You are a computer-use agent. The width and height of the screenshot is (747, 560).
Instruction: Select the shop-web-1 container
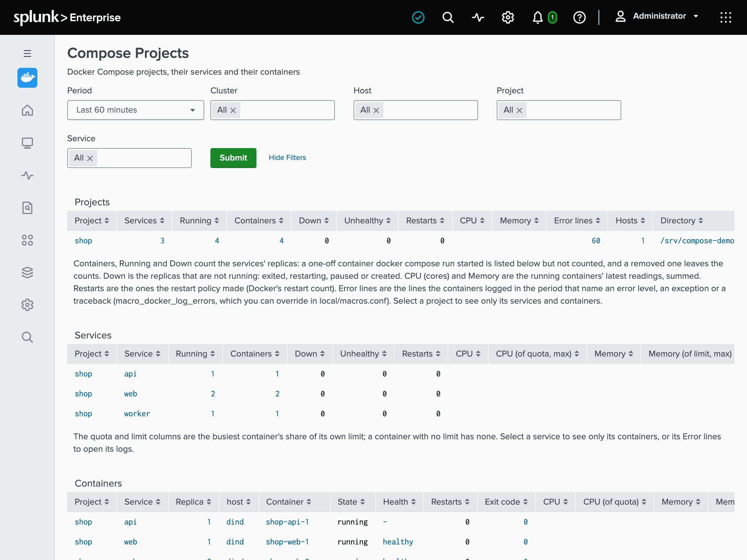[287, 542]
